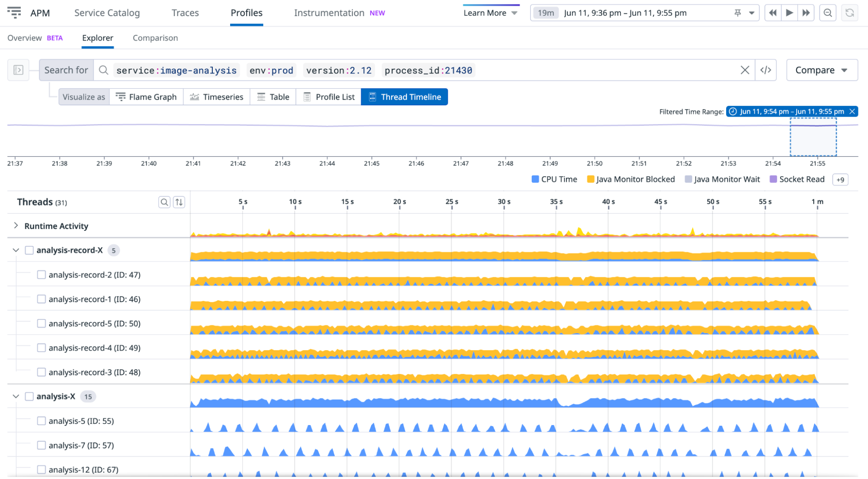Screen dimensions: 868x479
Task: Collapse the analysis-record-X thread group
Action: (16, 250)
